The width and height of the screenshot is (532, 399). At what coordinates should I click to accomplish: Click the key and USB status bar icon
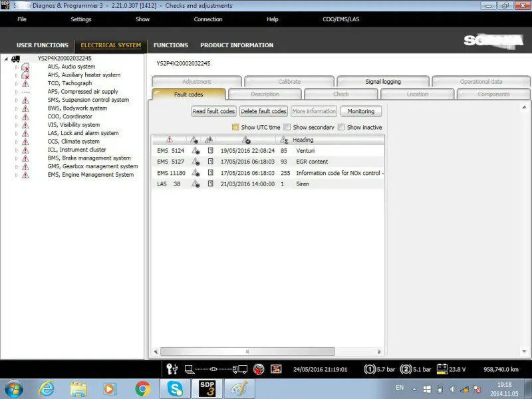(x=172, y=369)
